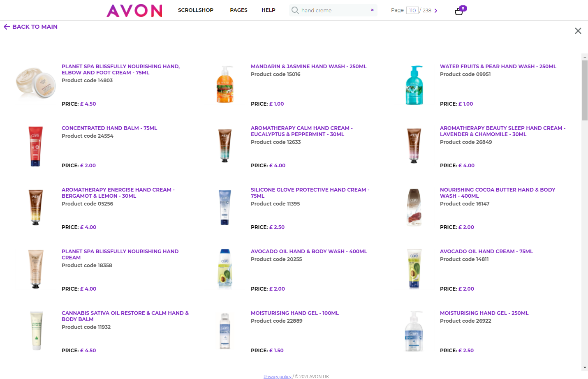Open the Privacy policy link

click(277, 377)
